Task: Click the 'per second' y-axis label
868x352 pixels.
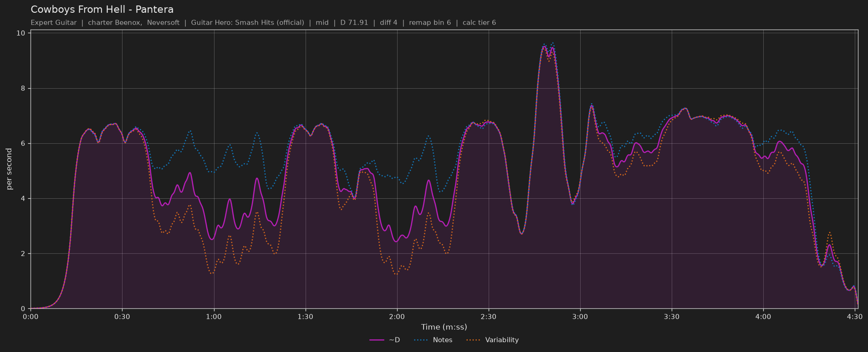Action: tap(10, 169)
